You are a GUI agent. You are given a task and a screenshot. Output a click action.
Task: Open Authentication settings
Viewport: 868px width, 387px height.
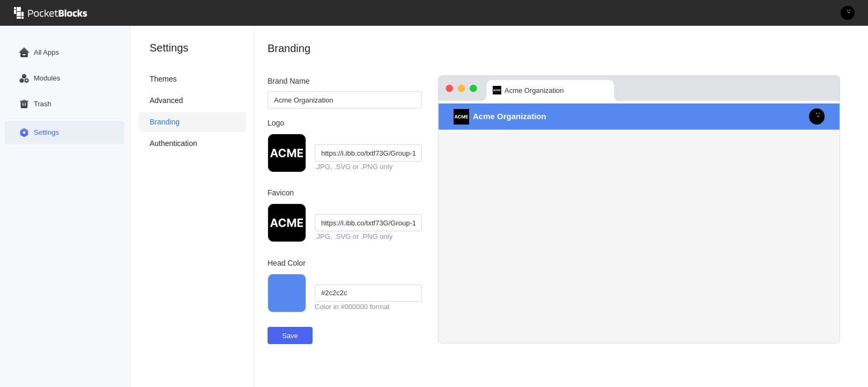(x=173, y=143)
